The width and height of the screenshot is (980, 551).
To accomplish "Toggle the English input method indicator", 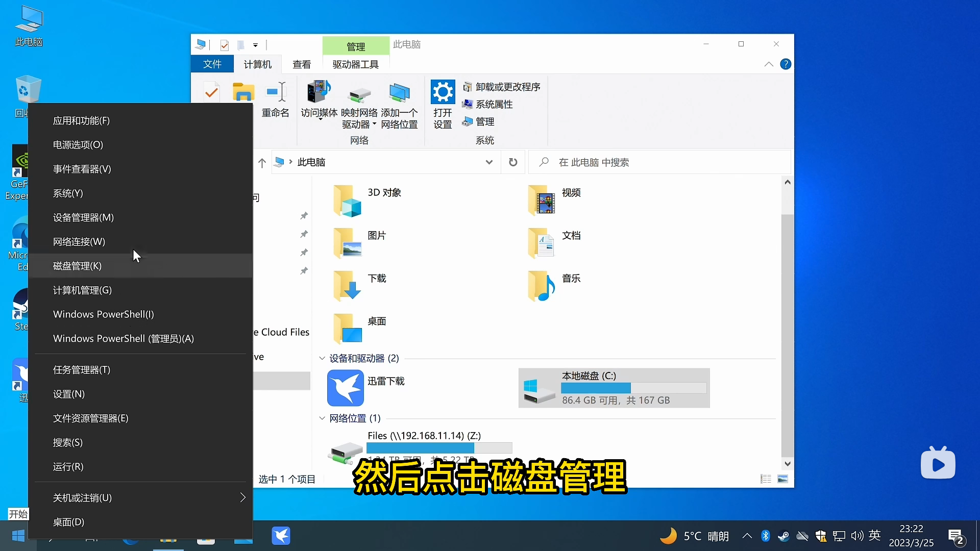I will pos(874,535).
